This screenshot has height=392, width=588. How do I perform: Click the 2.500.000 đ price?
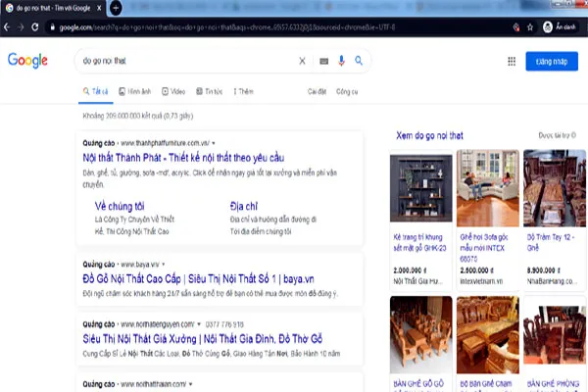click(x=476, y=270)
